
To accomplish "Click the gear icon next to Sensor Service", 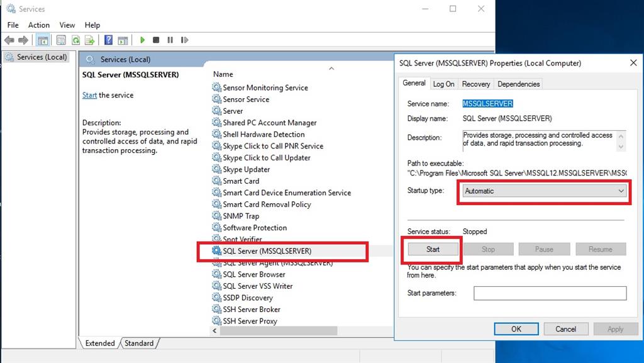I will click(216, 99).
